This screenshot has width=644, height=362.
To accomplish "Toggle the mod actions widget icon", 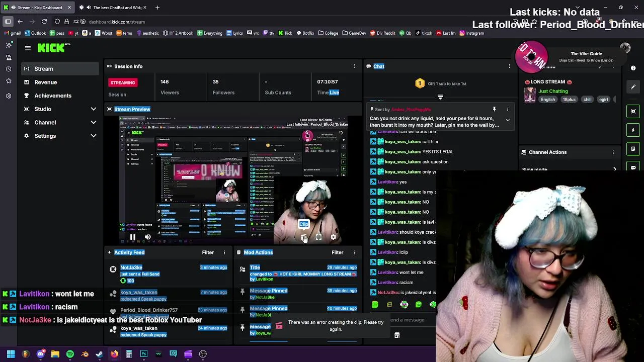I will click(633, 149).
